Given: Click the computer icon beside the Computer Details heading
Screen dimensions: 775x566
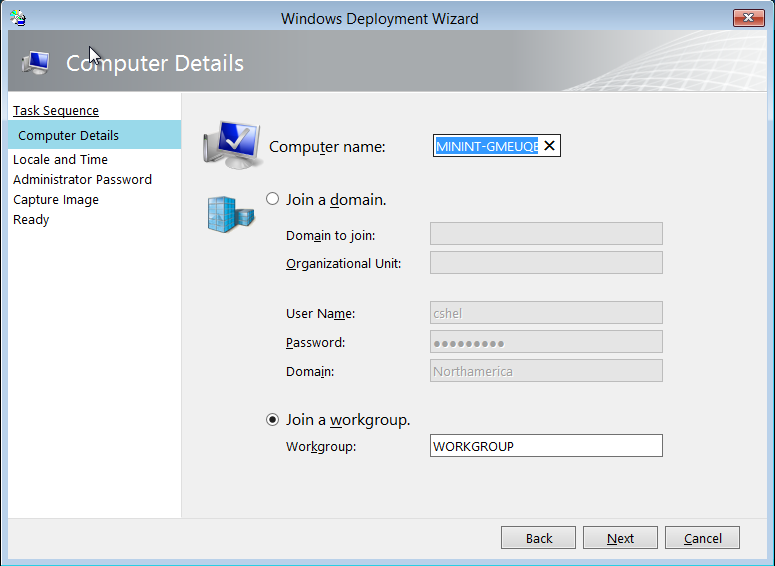Looking at the screenshot, I should [x=35, y=63].
